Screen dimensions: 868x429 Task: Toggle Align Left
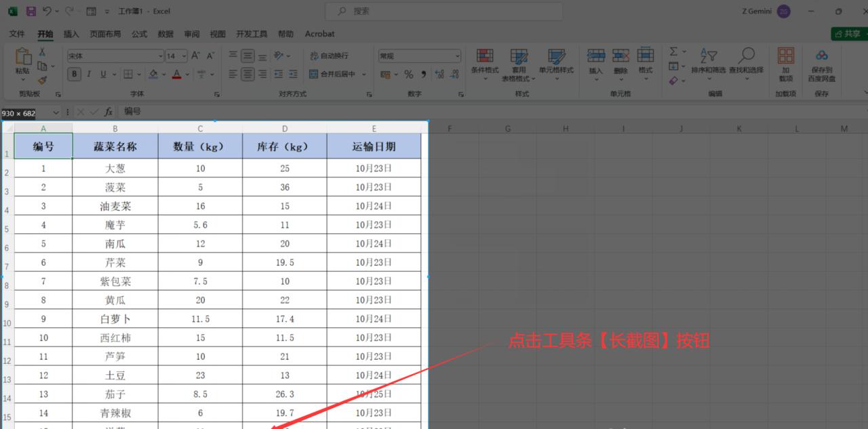pyautogui.click(x=233, y=75)
